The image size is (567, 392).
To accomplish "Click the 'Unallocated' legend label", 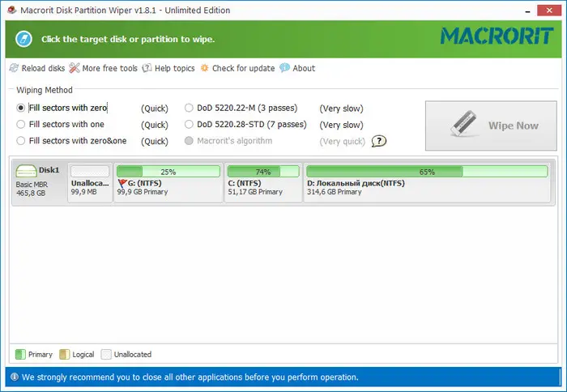I will (x=133, y=355).
